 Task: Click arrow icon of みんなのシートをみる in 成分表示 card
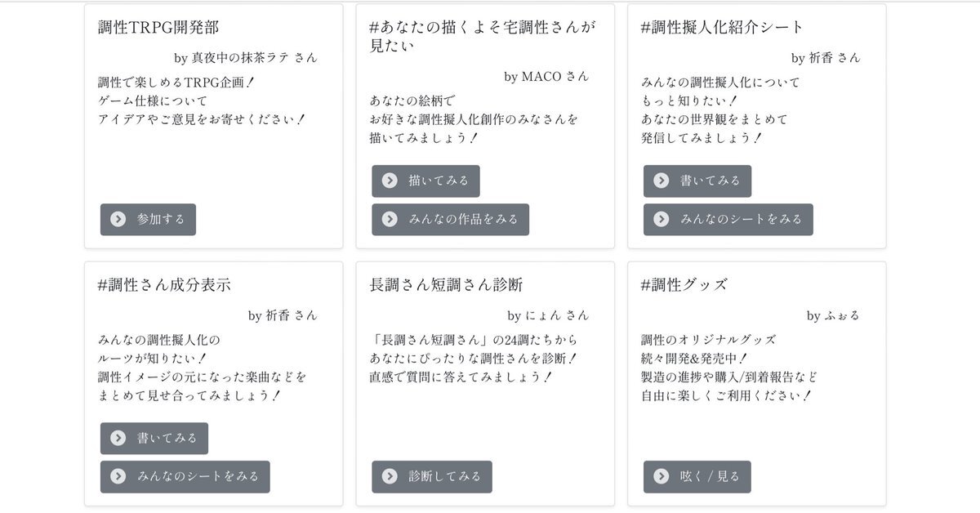tap(118, 476)
